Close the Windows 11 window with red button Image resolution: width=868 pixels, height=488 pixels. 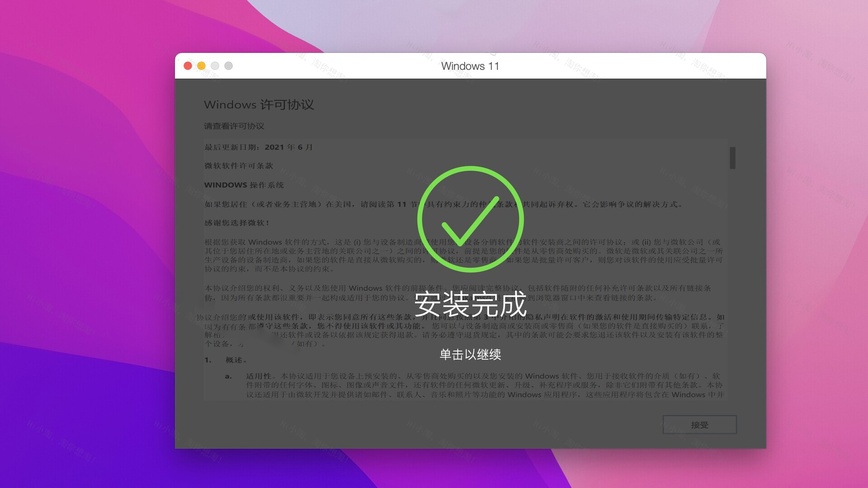point(188,66)
